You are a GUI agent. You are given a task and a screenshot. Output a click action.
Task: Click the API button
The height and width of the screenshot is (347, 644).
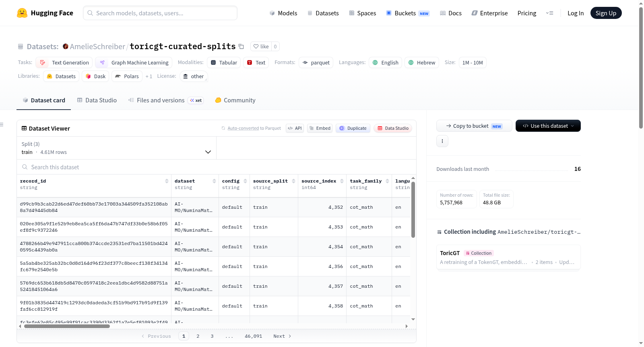point(295,128)
